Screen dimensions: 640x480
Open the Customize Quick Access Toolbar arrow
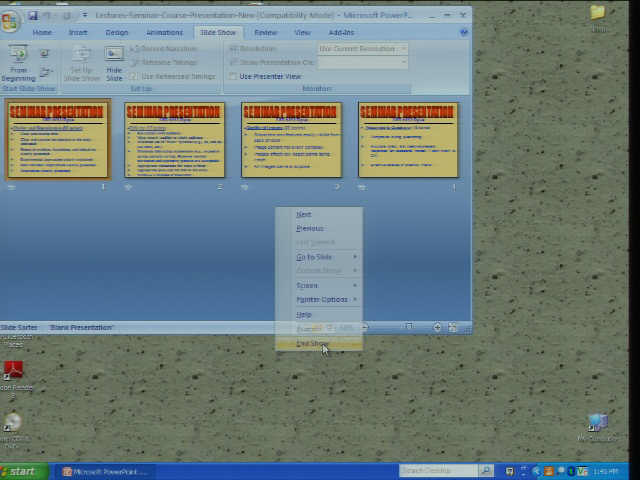[x=84, y=16]
